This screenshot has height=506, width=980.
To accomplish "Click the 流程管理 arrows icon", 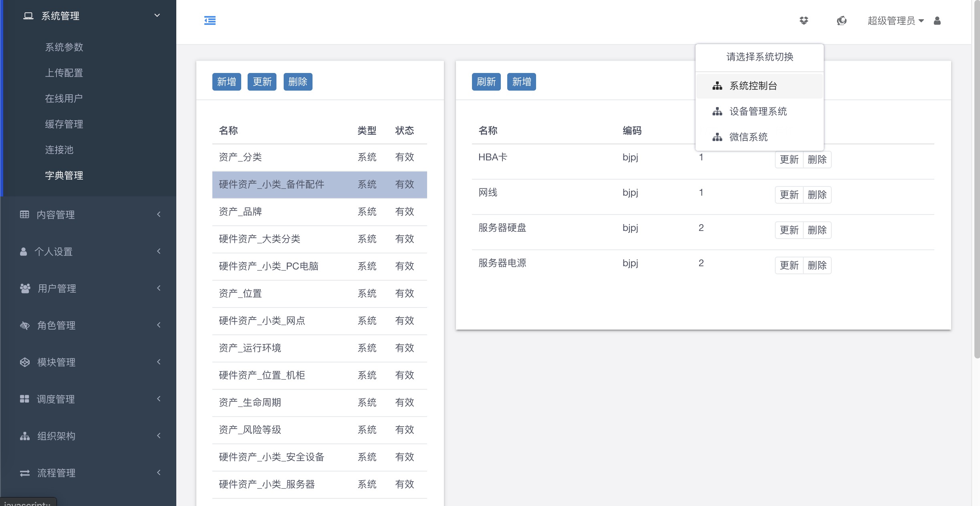I will click(x=24, y=473).
